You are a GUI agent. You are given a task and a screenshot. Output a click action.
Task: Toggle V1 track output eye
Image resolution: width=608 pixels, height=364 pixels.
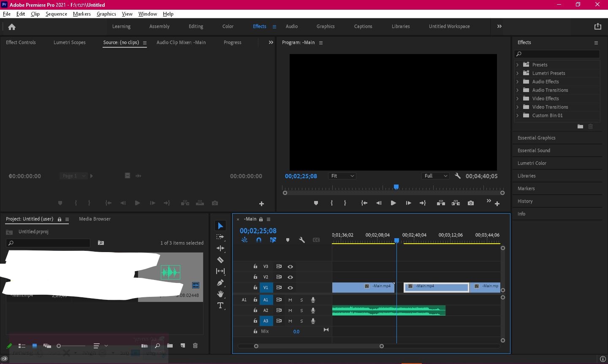point(290,288)
